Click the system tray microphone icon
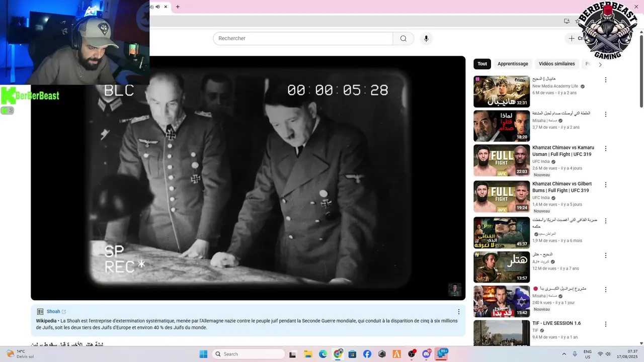 click(x=575, y=354)
